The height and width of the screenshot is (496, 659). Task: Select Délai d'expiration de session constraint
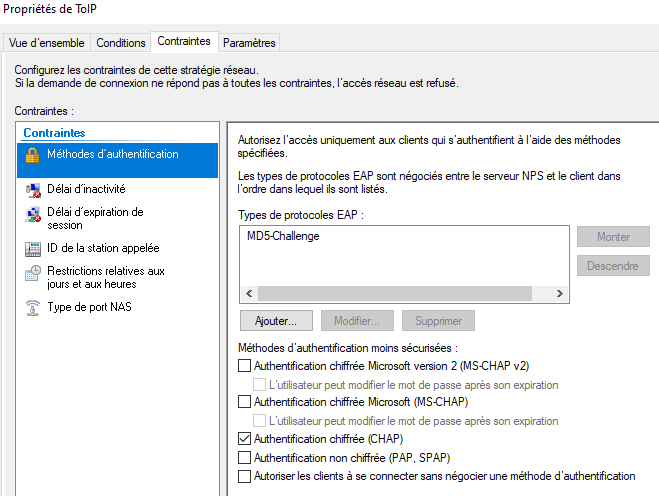click(x=117, y=218)
